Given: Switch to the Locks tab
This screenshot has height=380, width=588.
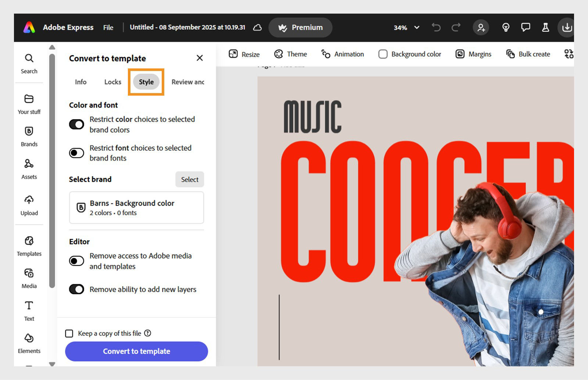Looking at the screenshot, I should tap(112, 82).
